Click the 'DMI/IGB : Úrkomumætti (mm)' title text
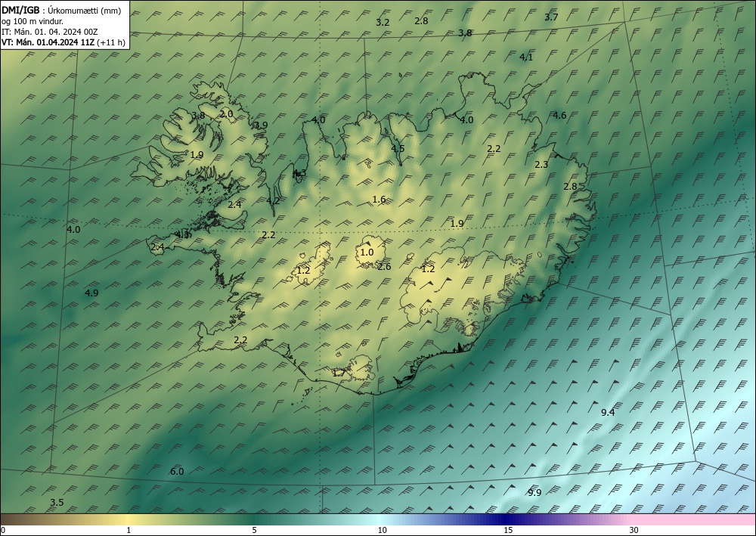 pos(60,11)
